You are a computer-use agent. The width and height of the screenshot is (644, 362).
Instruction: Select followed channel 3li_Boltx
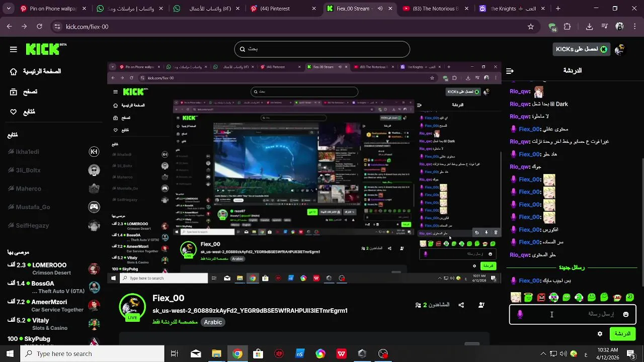coord(53,170)
